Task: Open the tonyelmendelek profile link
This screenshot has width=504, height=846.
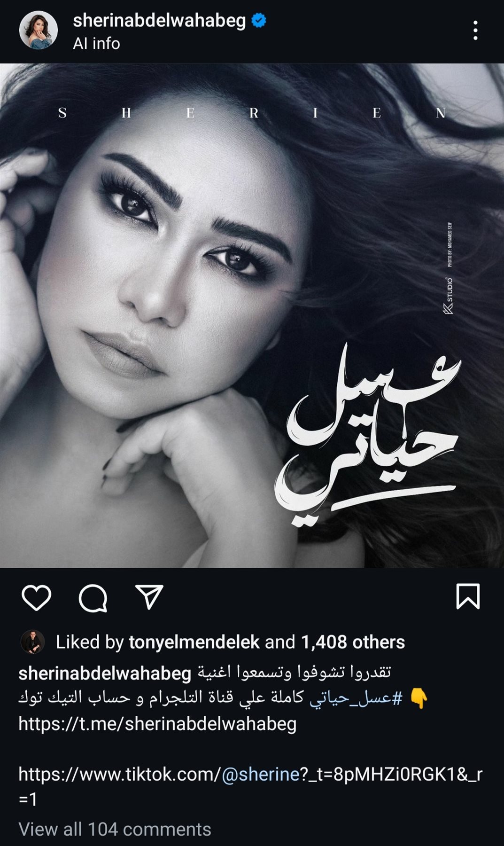Action: pos(194,642)
